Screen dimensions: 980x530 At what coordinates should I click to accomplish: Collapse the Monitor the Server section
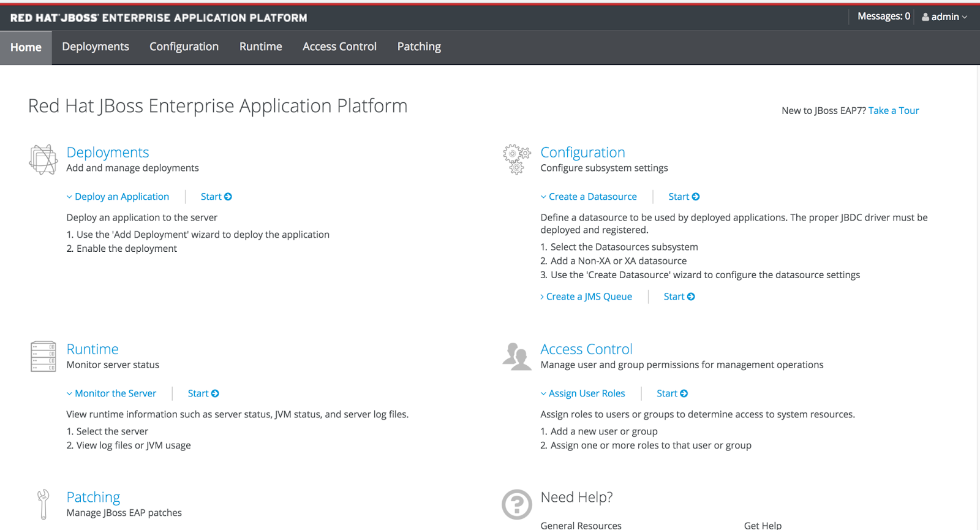(x=111, y=393)
